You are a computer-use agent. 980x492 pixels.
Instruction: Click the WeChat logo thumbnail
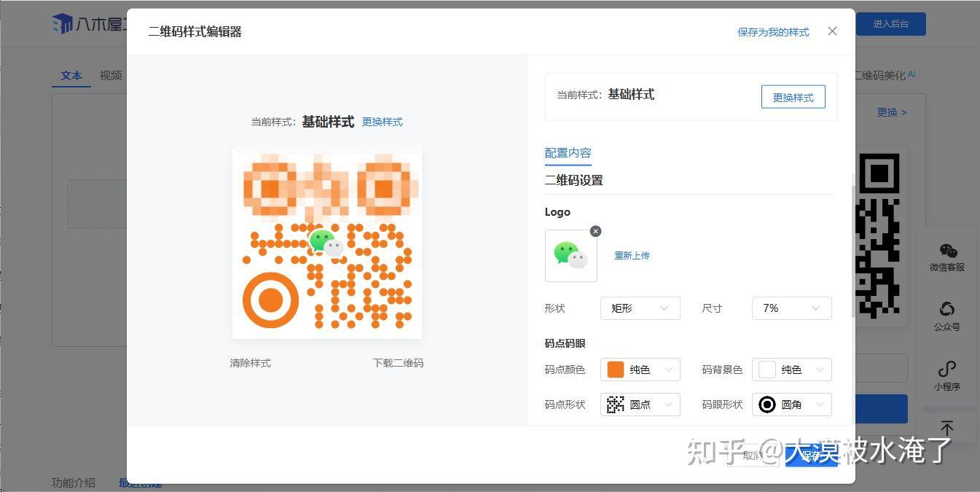point(571,256)
